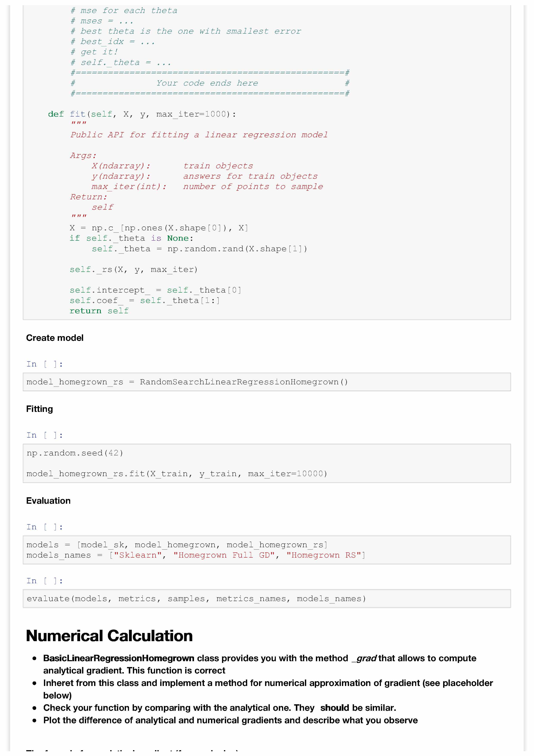The width and height of the screenshot is (534, 756).
Task: Click the In [ ] prompt above Create model cell
Action: click(x=44, y=364)
